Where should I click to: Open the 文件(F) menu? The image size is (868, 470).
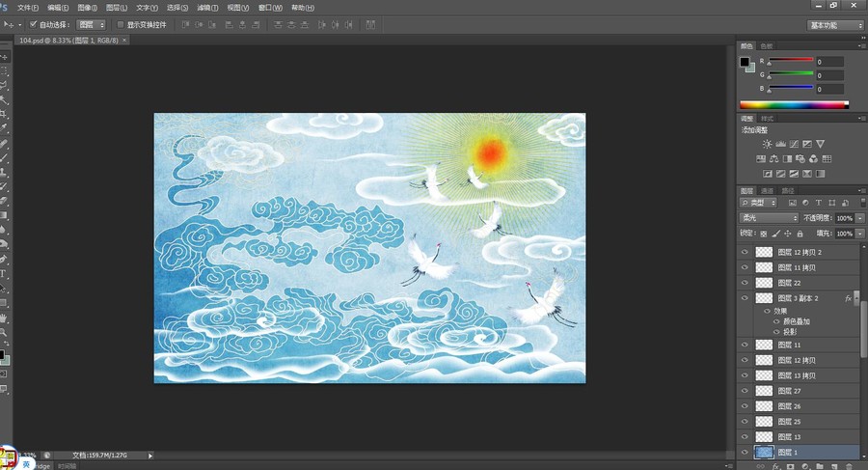pyautogui.click(x=28, y=8)
